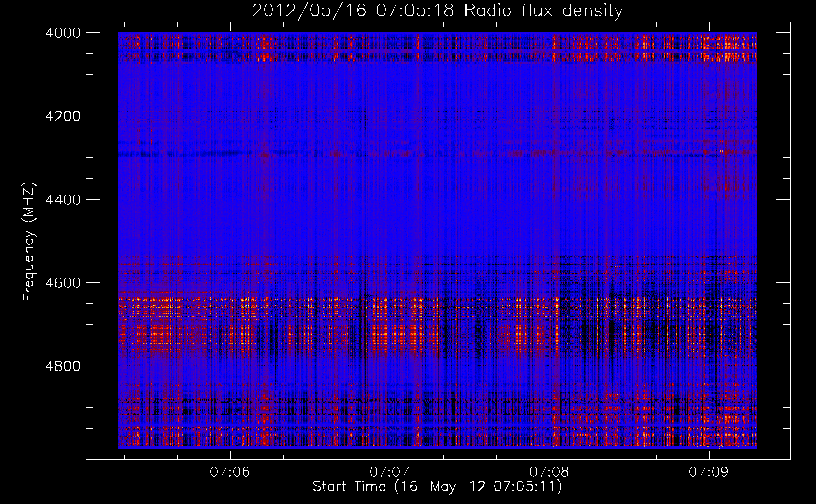Click the 07:06 time tick label
This screenshot has height=504, width=816.
pos(230,472)
